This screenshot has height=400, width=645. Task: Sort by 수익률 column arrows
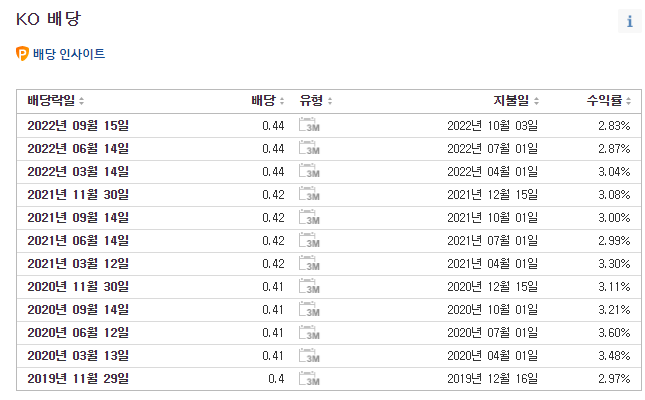click(x=629, y=101)
